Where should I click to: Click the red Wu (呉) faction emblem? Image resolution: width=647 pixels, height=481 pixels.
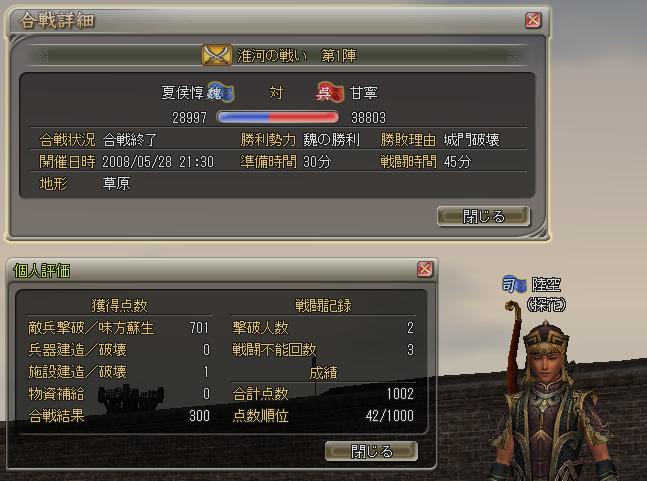(x=330, y=92)
